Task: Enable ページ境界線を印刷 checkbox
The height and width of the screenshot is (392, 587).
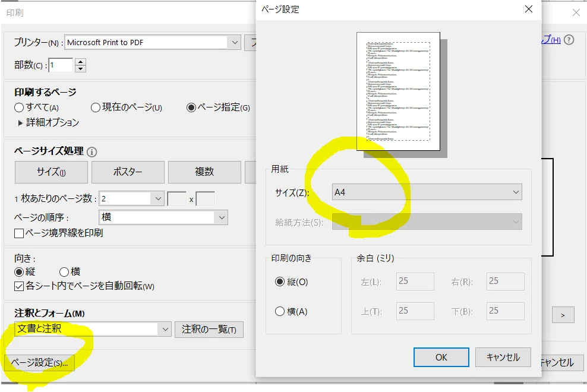Action: point(19,233)
